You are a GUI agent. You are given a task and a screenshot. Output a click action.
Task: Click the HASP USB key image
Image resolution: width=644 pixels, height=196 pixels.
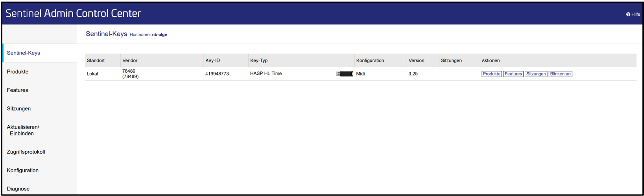[345, 73]
